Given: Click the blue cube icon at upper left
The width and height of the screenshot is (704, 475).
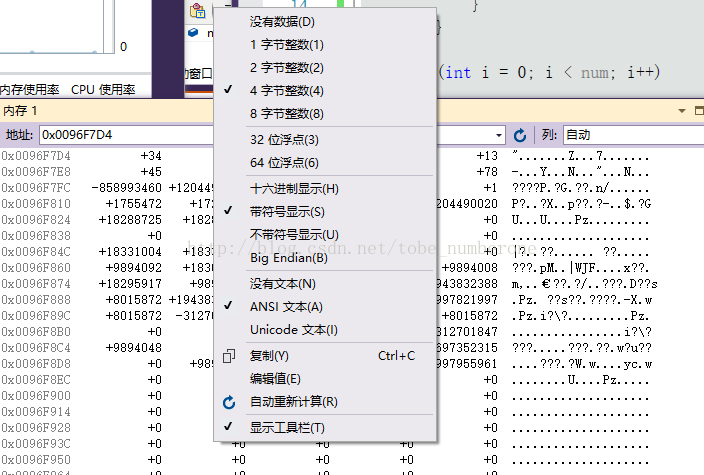Looking at the screenshot, I should [x=193, y=32].
